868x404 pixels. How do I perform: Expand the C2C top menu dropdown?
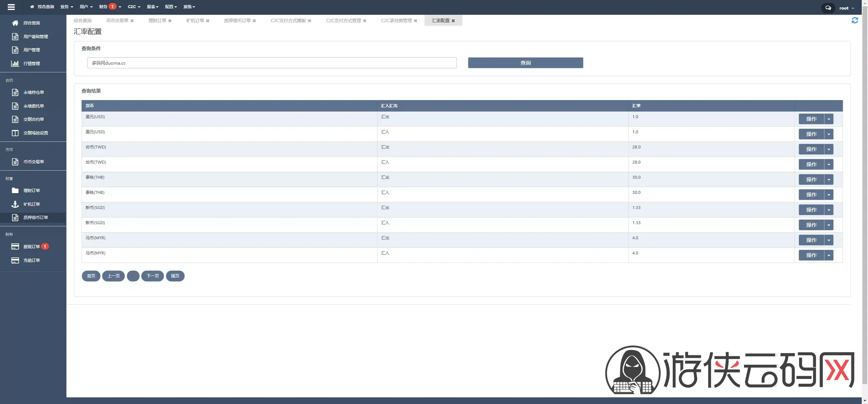[x=134, y=7]
